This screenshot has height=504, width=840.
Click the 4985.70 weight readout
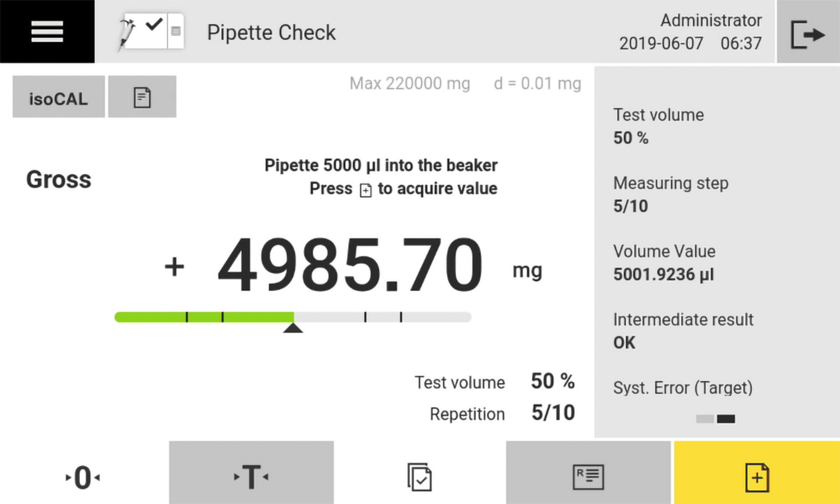(x=350, y=266)
